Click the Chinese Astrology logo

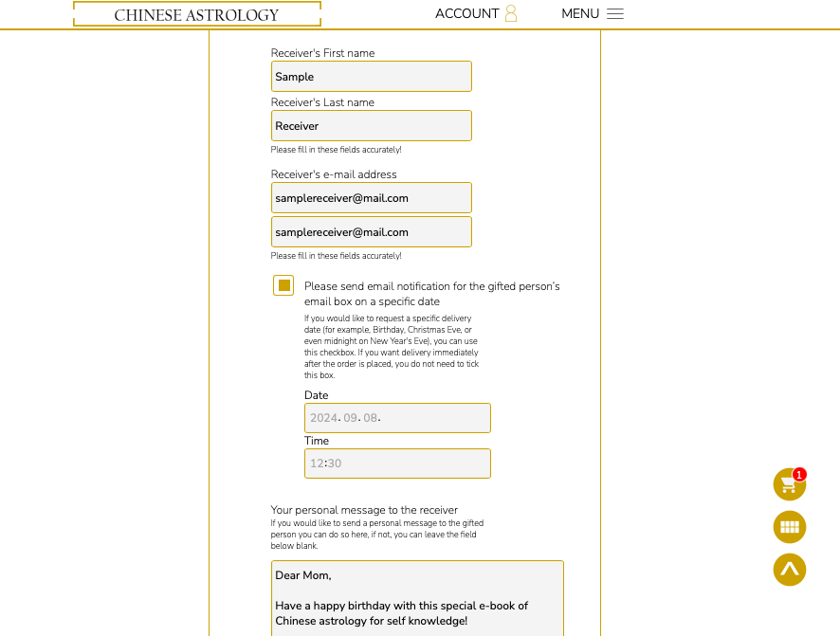pyautogui.click(x=197, y=14)
